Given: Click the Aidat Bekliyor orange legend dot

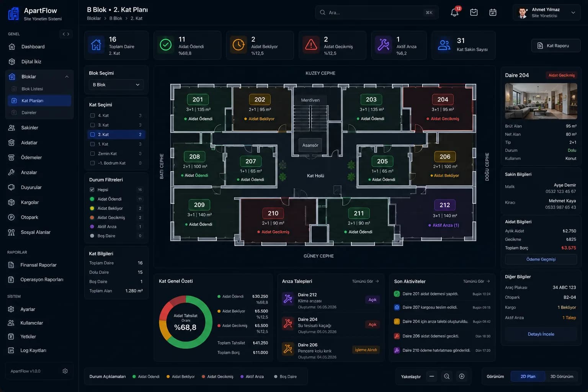Looking at the screenshot, I should click(x=168, y=377).
